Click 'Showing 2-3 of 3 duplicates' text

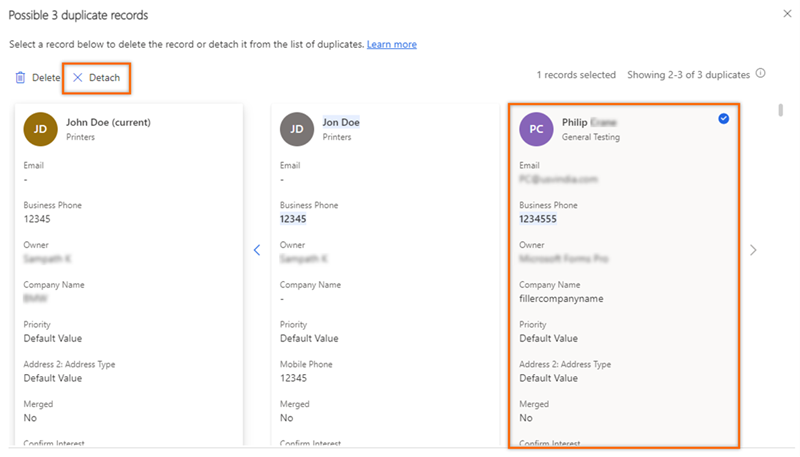coord(688,75)
